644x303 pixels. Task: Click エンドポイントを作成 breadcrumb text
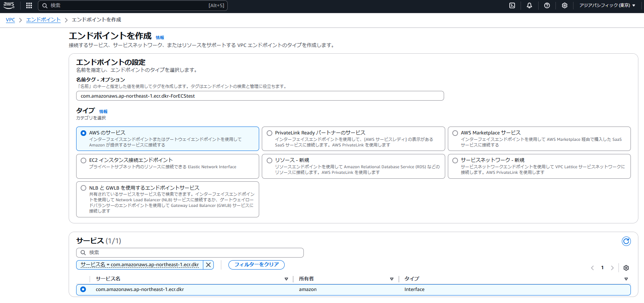(96, 20)
